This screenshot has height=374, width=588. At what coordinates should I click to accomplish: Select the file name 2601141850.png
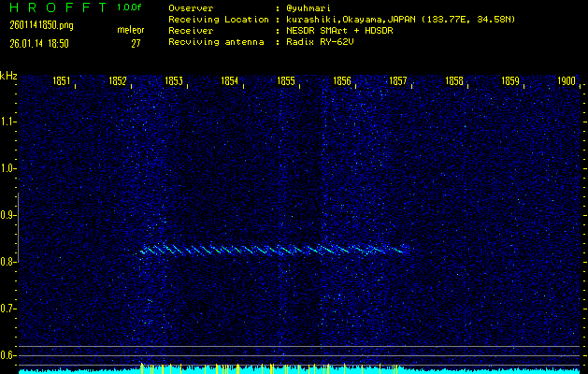pyautogui.click(x=41, y=25)
